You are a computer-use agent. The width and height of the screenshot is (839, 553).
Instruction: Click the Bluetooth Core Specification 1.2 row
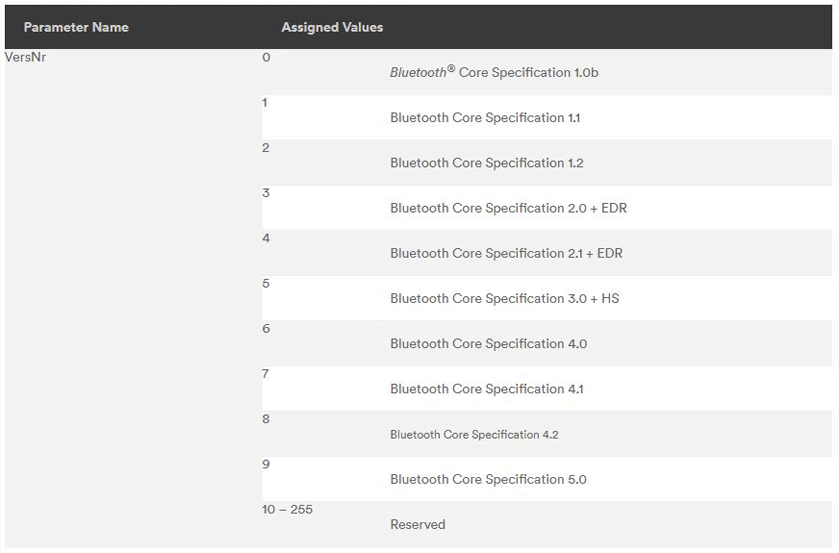click(486, 163)
